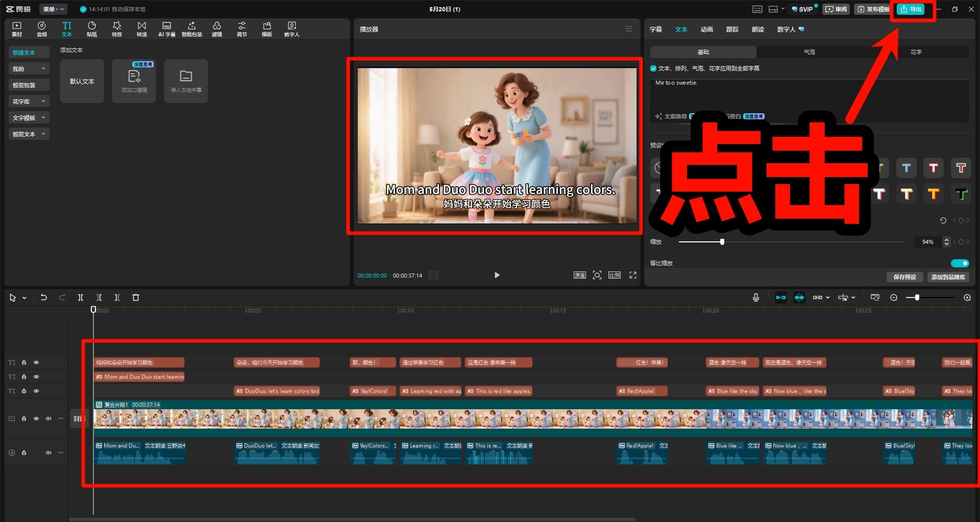
Task: Switch to the 动画 animation tab
Action: coord(706,30)
